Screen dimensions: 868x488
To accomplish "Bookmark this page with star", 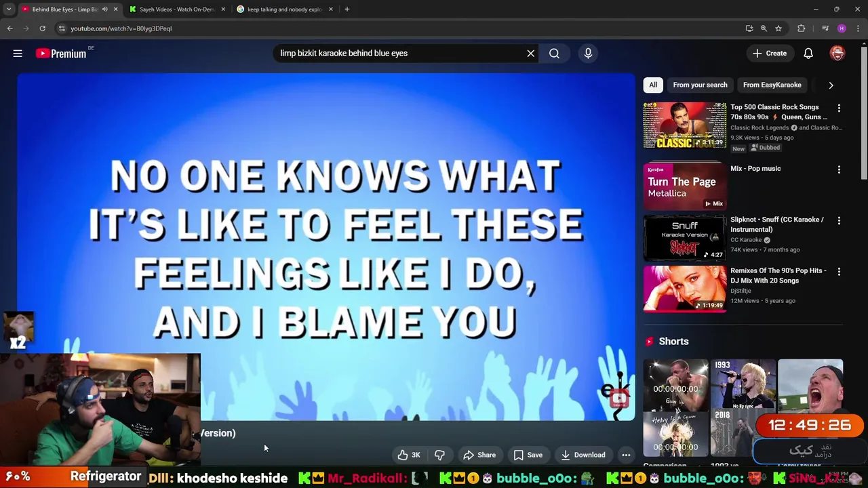I will click(x=778, y=28).
